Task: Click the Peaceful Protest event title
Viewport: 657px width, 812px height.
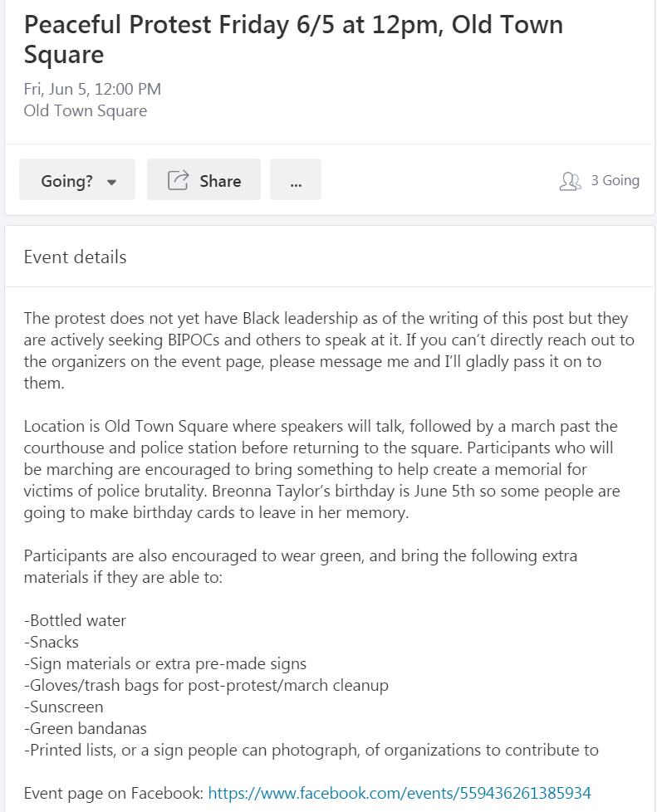Action: [x=293, y=39]
